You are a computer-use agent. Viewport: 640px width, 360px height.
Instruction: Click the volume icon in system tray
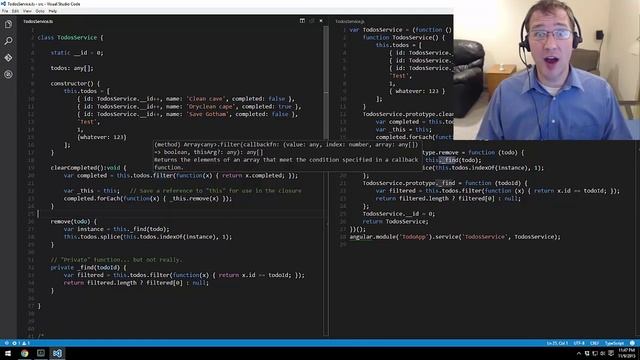pos(603,353)
